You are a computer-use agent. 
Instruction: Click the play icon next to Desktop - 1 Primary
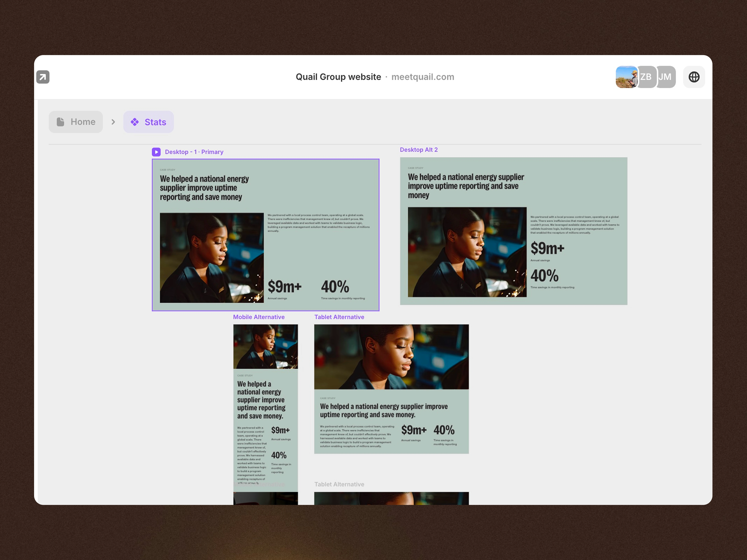click(x=156, y=152)
